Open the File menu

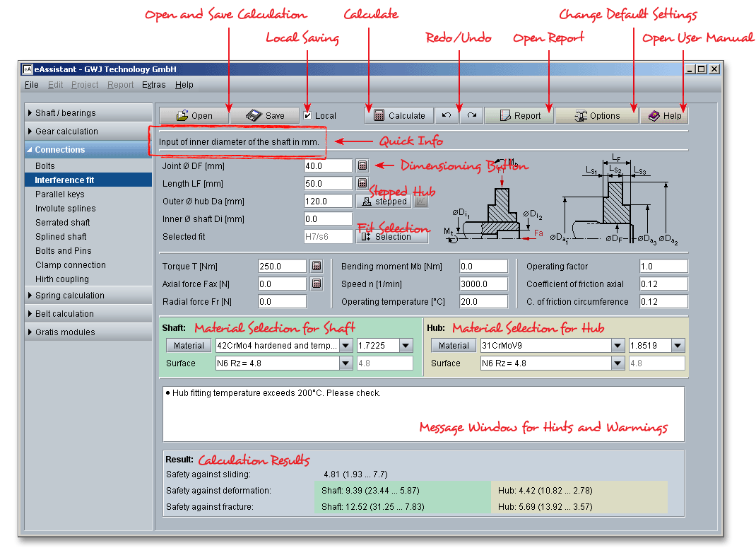pyautogui.click(x=31, y=85)
